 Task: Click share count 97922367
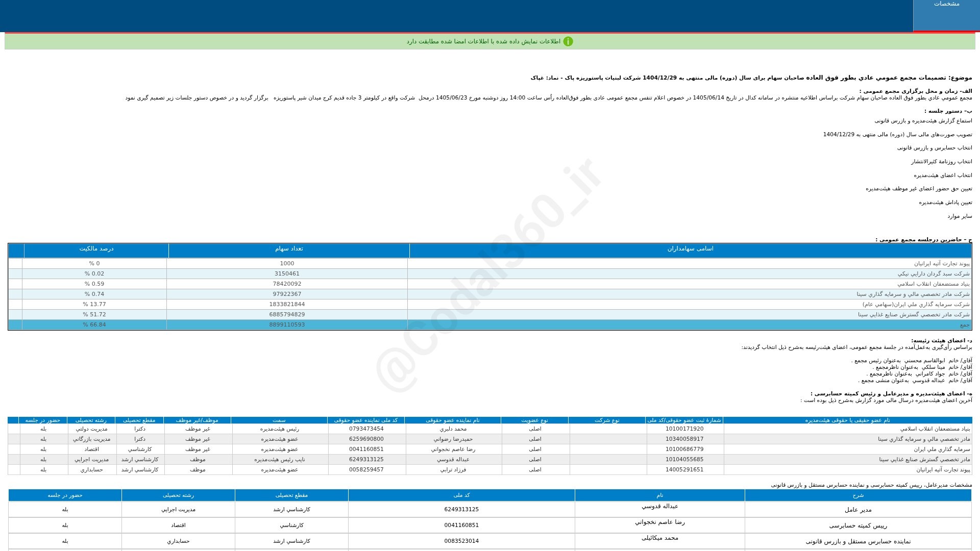pyautogui.click(x=287, y=294)
